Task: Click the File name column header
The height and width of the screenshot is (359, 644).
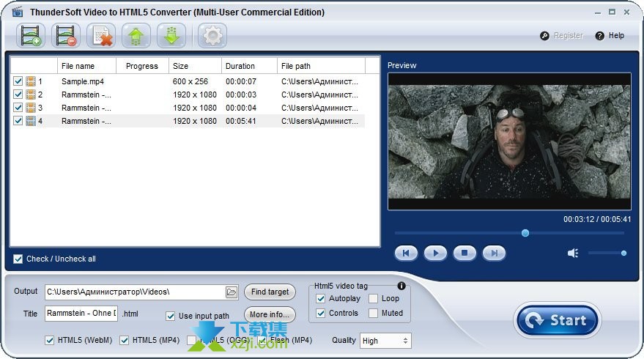Action: tap(86, 66)
